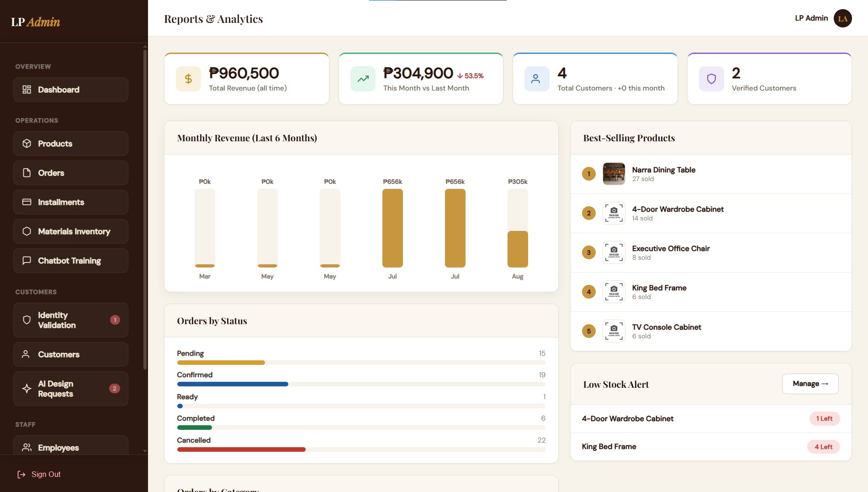Click the dollar sign revenue icon
The width and height of the screenshot is (868, 492).
pos(188,79)
